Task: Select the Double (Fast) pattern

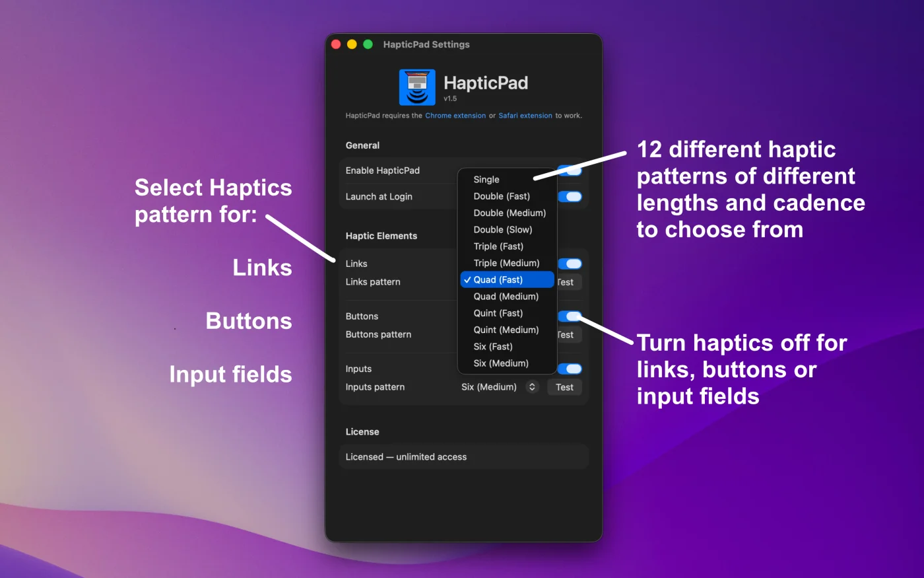Action: tap(508, 196)
